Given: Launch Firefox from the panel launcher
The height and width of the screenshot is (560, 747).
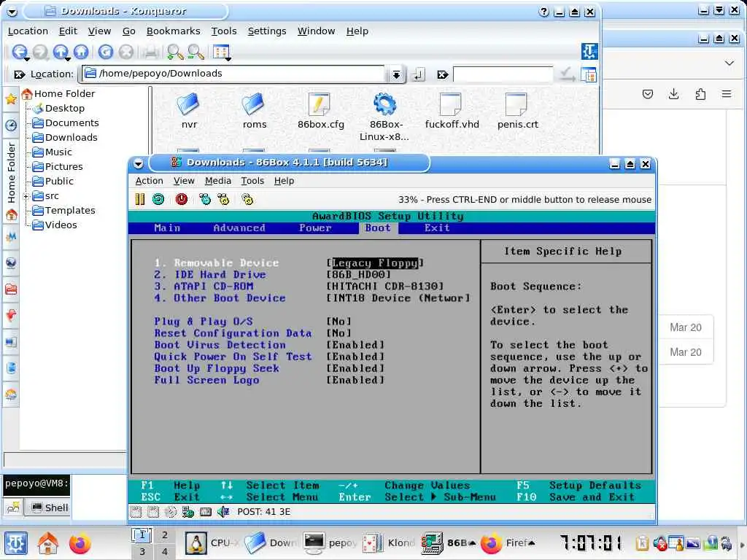Looking at the screenshot, I should (80, 543).
